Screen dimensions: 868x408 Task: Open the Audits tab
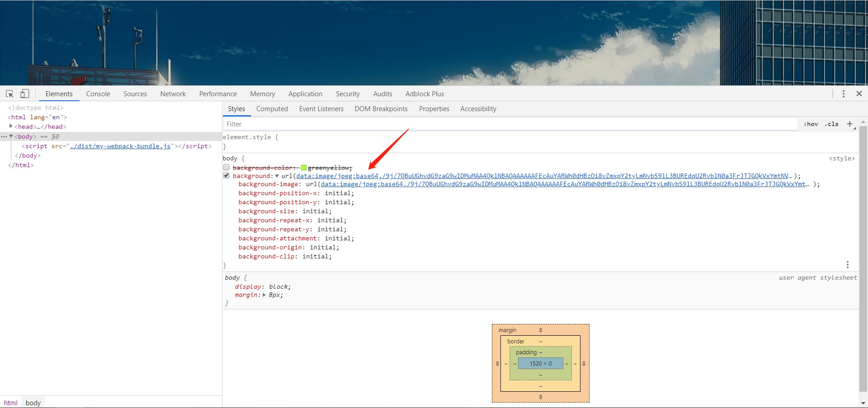(382, 94)
